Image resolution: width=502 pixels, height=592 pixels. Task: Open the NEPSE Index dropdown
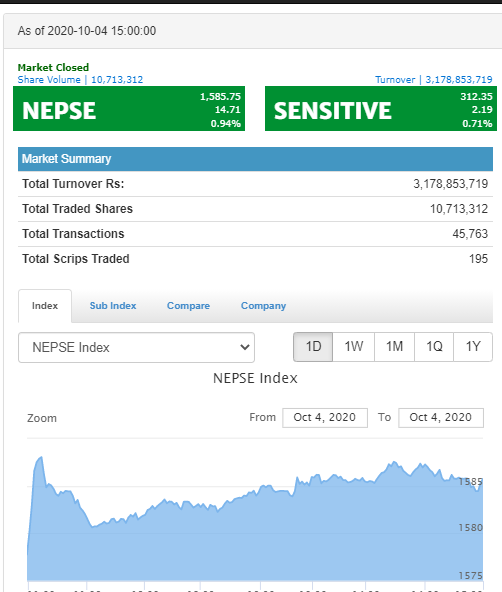coord(136,347)
